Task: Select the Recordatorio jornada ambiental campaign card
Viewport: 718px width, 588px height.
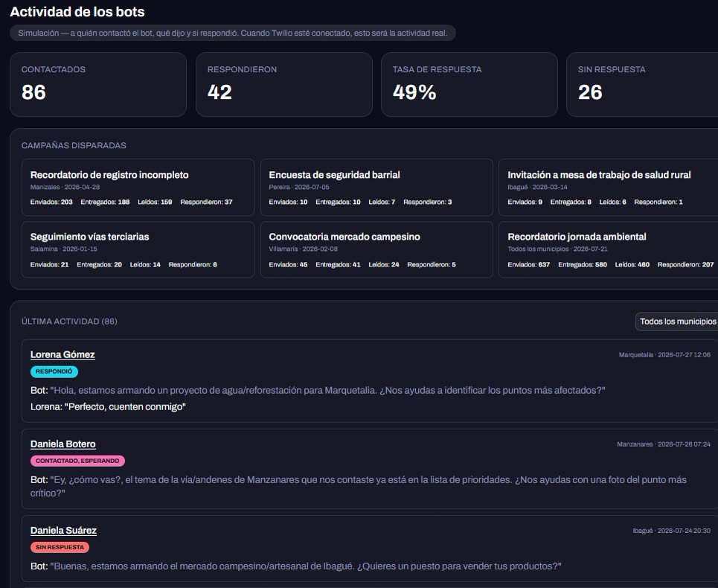Action: [x=609, y=249]
